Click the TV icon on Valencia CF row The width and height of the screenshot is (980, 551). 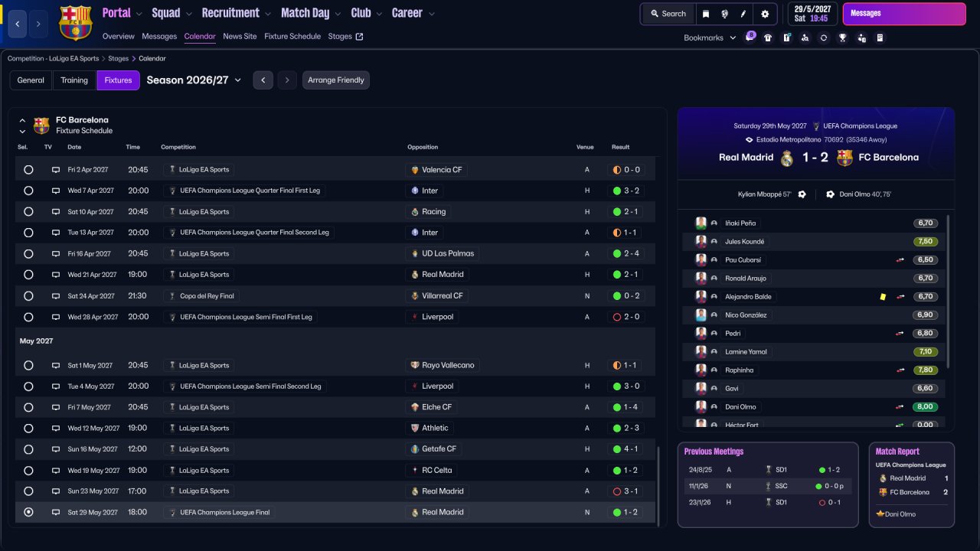[x=56, y=170]
